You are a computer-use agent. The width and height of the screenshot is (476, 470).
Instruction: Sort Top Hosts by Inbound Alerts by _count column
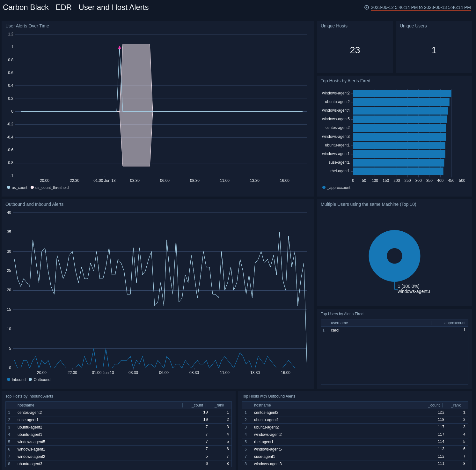pyautogui.click(x=197, y=405)
